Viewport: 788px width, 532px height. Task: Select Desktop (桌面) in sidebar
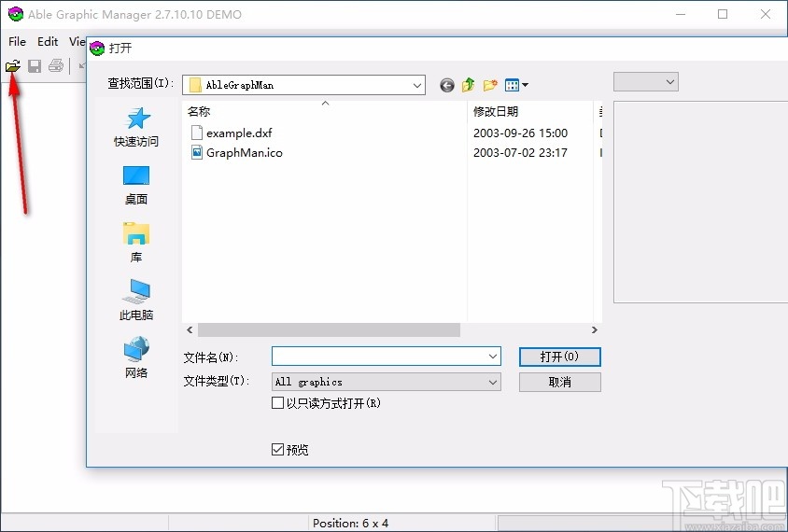pos(136,186)
